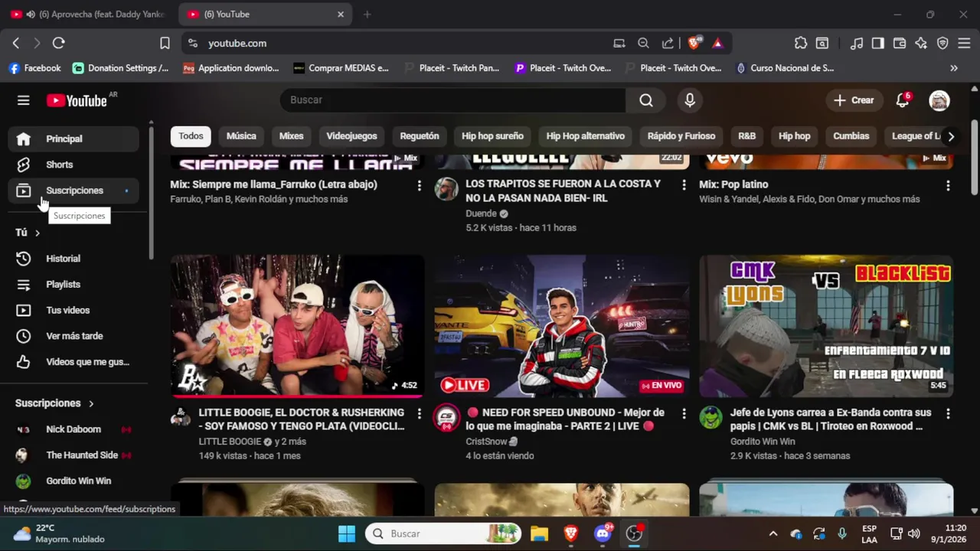This screenshot has width=980, height=551.
Task: Open Videos que me gustan
Action: pos(73,362)
